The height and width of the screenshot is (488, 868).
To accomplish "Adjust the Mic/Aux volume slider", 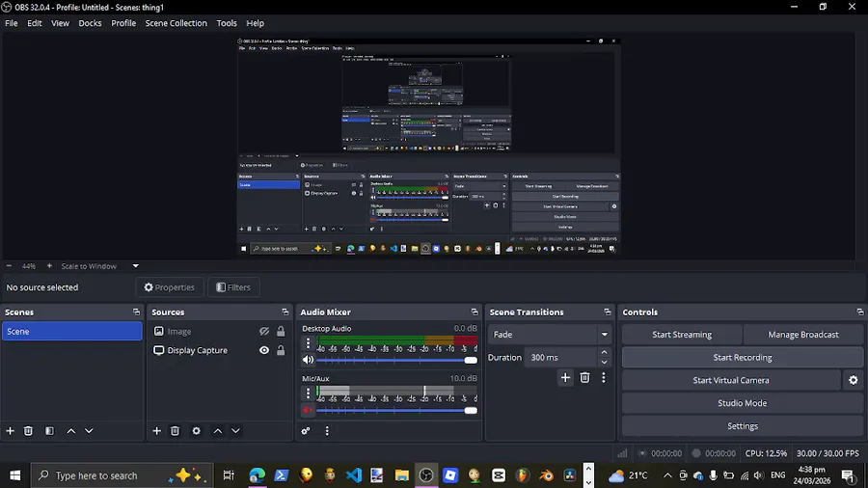I will [396, 411].
